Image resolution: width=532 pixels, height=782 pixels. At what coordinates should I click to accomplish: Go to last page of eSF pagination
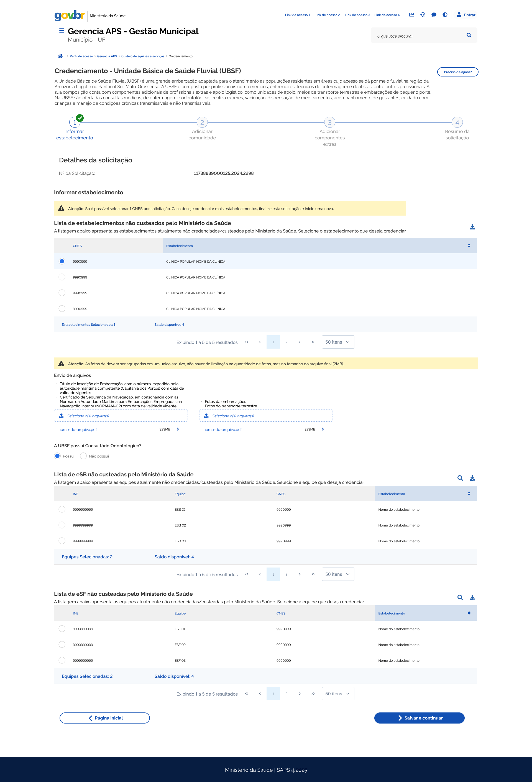[x=313, y=694]
